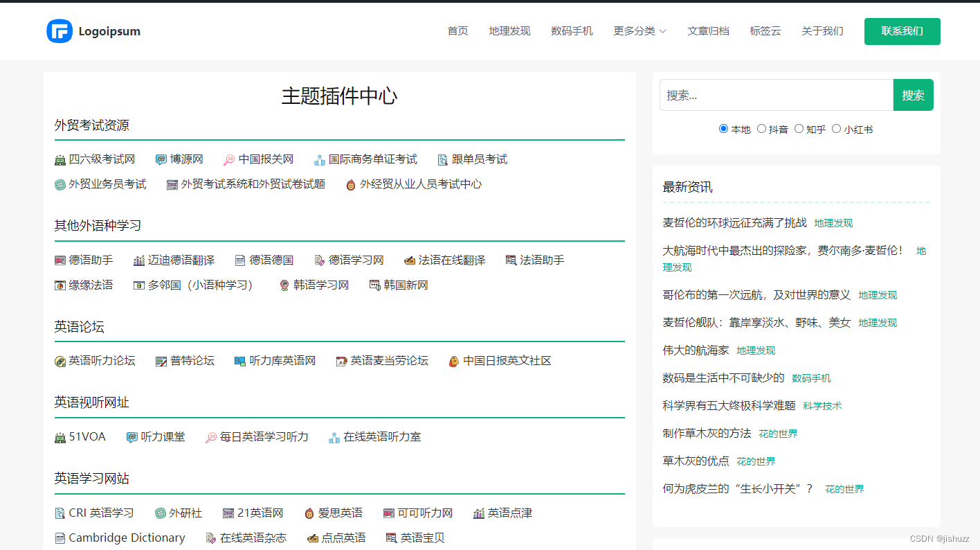Open the 关于我们 nav item

pyautogui.click(x=822, y=31)
